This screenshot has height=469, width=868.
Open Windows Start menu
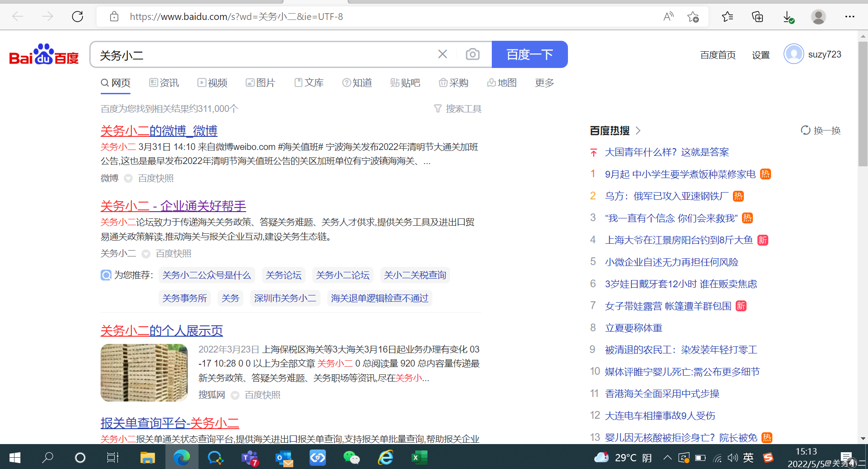(x=15, y=458)
